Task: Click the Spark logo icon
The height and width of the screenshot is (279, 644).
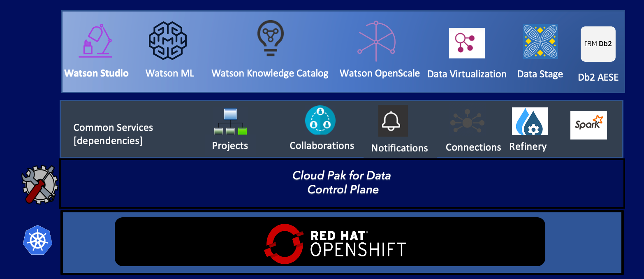Action: pos(588,125)
